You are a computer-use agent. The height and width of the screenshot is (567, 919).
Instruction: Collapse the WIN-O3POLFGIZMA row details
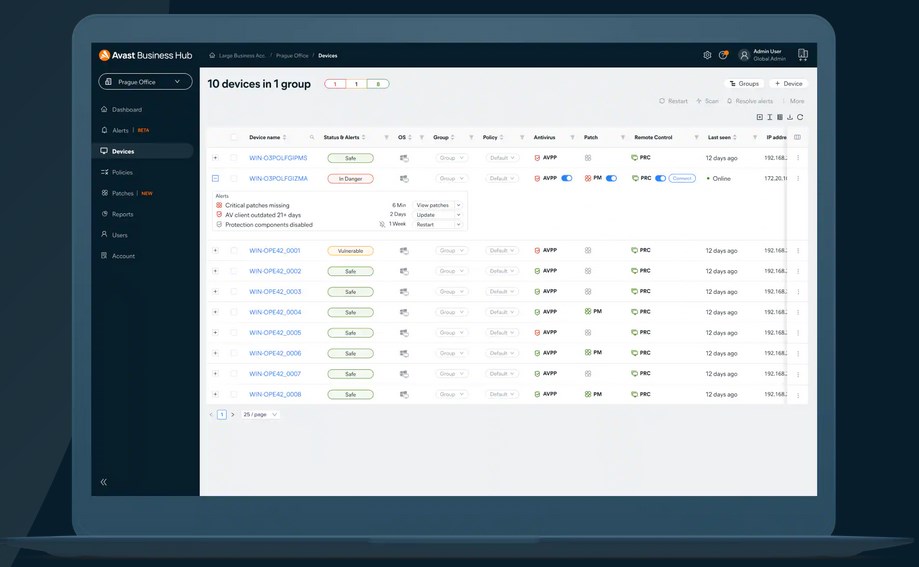[215, 178]
